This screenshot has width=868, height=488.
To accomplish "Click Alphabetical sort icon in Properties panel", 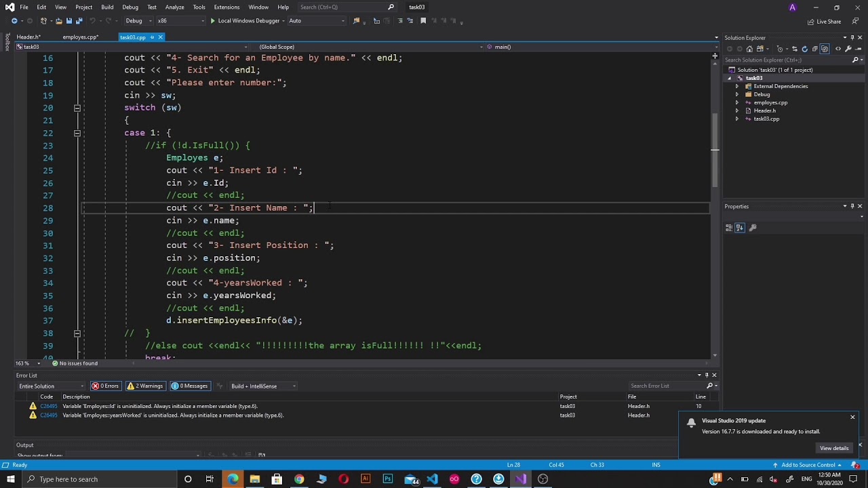I will click(x=740, y=228).
